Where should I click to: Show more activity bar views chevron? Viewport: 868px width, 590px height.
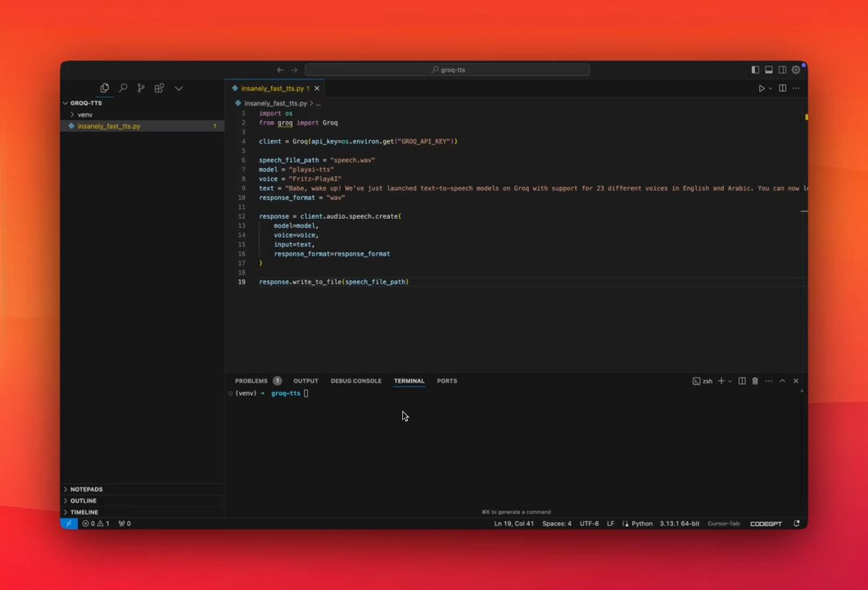click(x=179, y=88)
